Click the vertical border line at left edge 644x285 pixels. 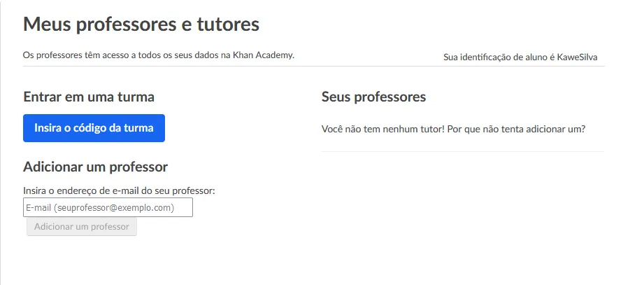tap(1, 175)
